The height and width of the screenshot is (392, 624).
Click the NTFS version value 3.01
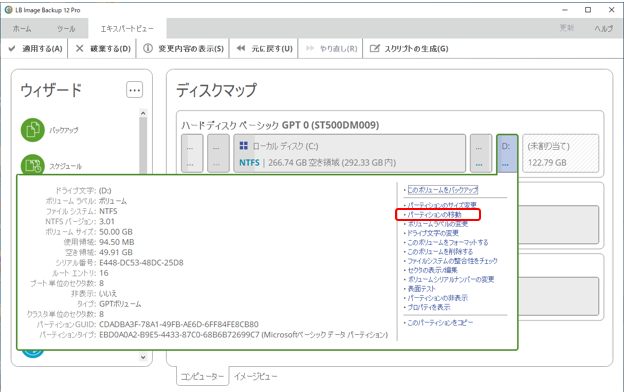(107, 221)
